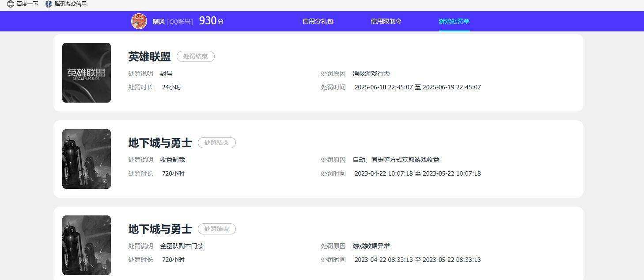This screenshot has height=280, width=644.
Task: Click 720小时 duration in 收益制裁 card
Action: [x=173, y=174]
